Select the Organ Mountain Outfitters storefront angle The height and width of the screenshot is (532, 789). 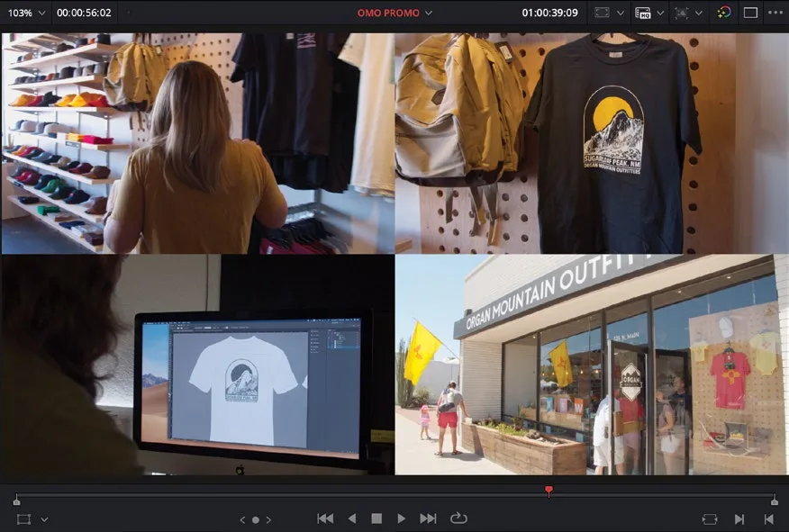(x=592, y=365)
